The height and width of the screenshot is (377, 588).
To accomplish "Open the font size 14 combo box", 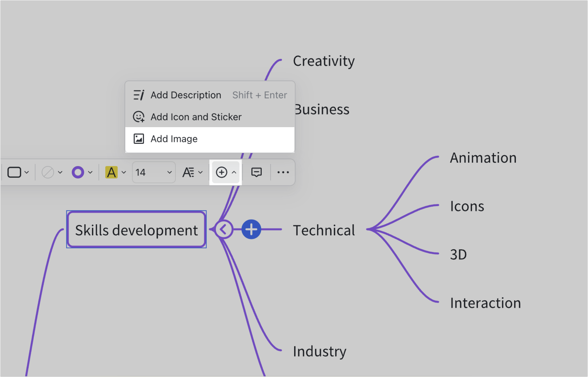I will pyautogui.click(x=154, y=172).
